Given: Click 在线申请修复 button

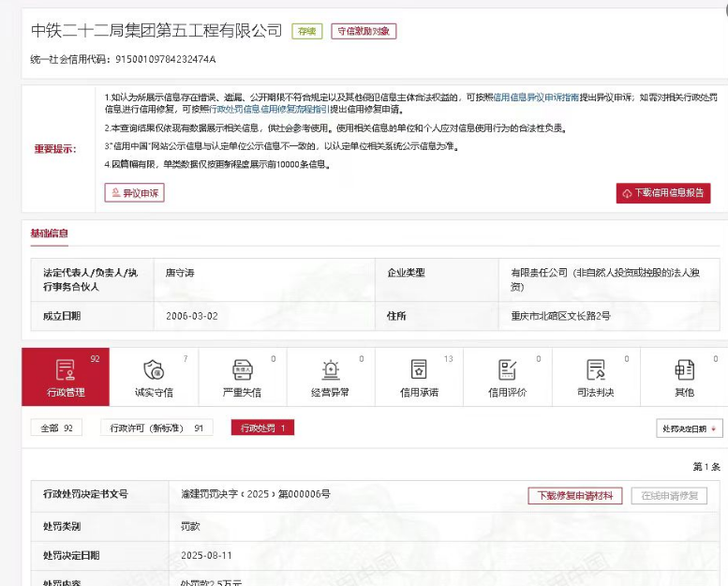Looking at the screenshot, I should [x=670, y=496].
